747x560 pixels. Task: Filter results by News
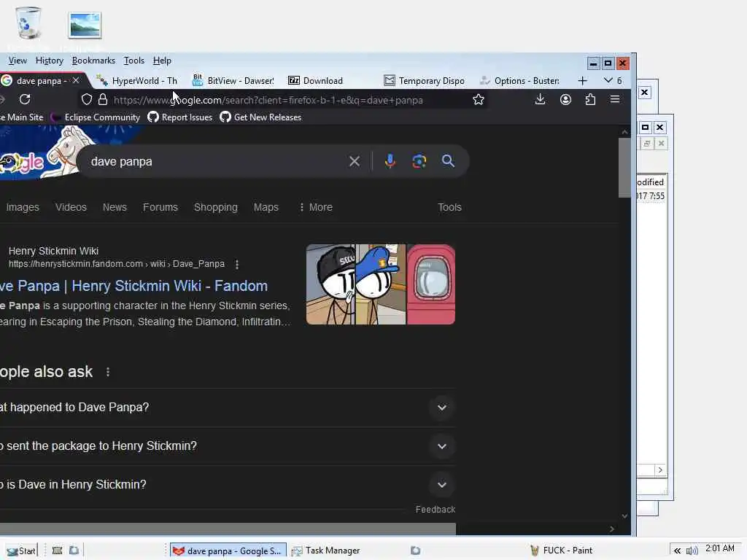[115, 207]
